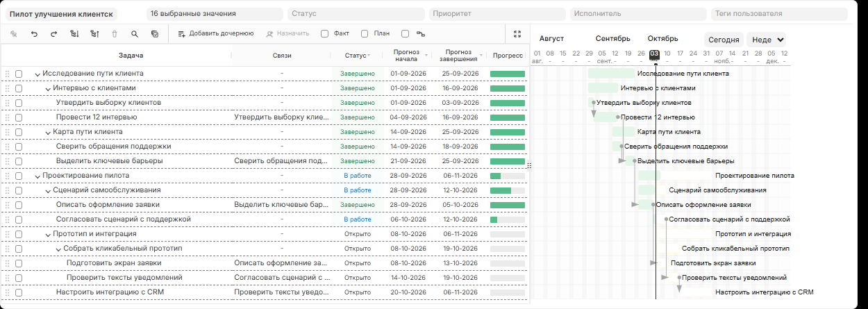Viewport: 868px width, 309px height.
Task: Click the Связи column header
Action: pos(282,55)
